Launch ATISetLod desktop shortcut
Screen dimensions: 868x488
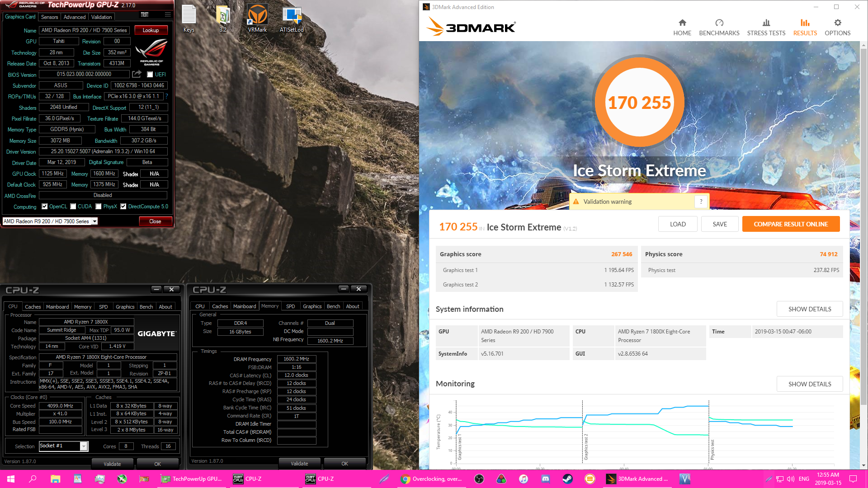pyautogui.click(x=292, y=19)
